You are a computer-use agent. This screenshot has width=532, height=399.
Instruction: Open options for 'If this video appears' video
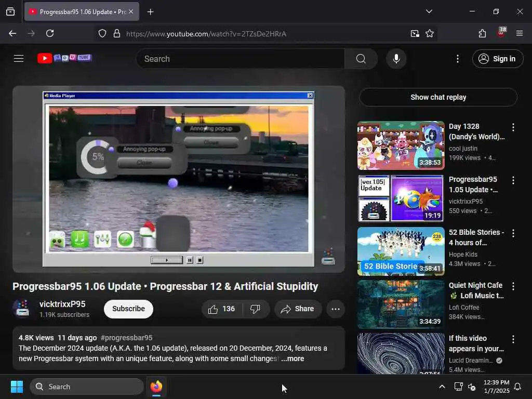(513, 339)
